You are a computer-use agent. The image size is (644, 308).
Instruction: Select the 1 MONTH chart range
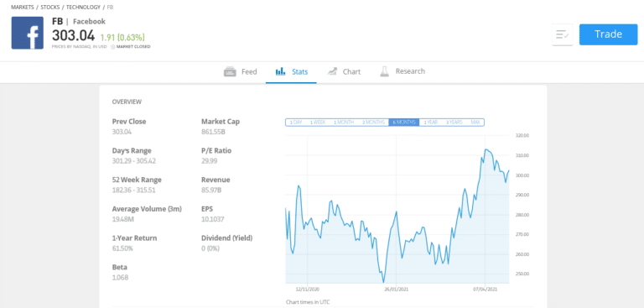tap(343, 123)
